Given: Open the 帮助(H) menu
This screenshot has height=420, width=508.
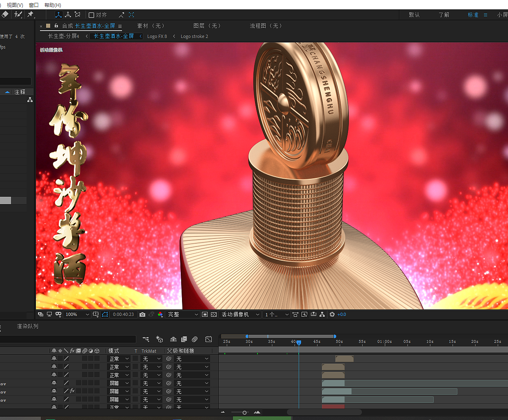Looking at the screenshot, I should click(x=53, y=5).
